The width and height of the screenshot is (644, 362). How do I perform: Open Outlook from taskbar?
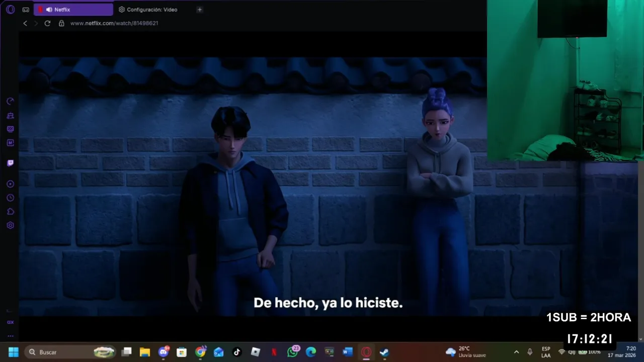coord(218,352)
